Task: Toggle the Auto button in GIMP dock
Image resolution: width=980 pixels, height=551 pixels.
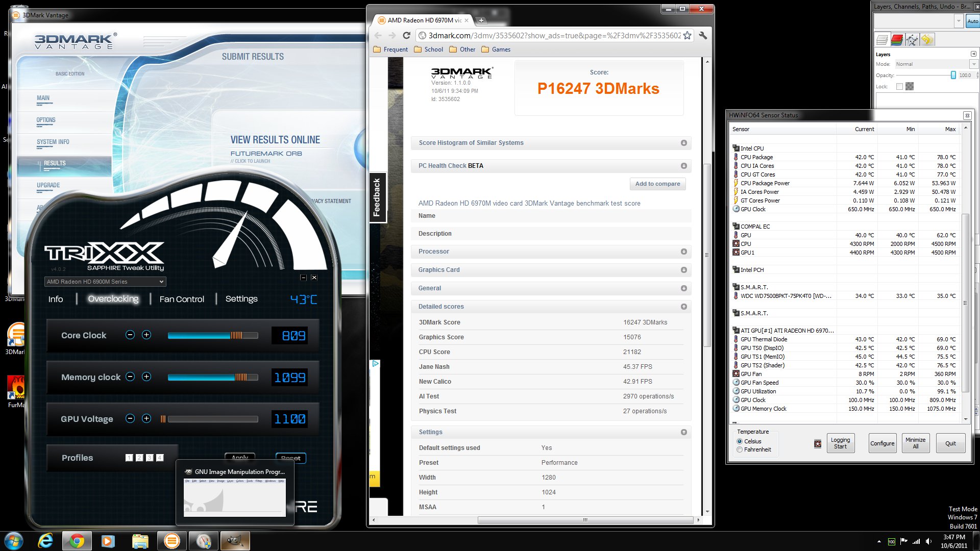Action: point(972,21)
